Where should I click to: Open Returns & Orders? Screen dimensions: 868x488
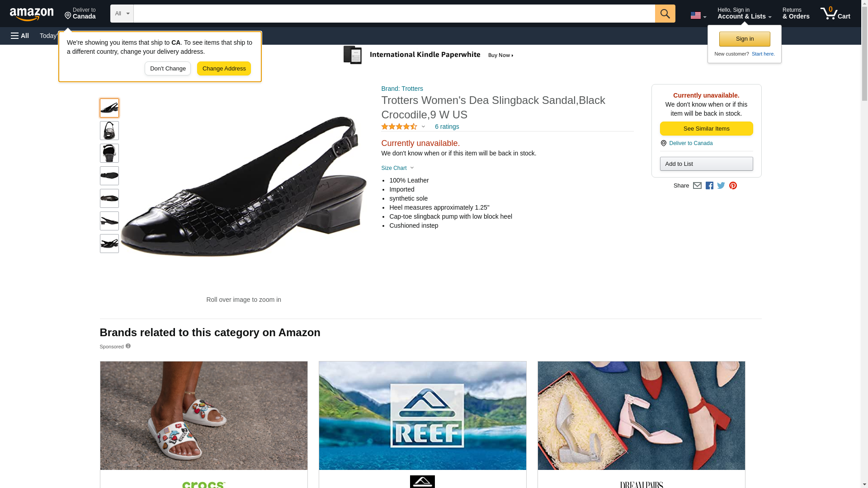[x=796, y=14]
